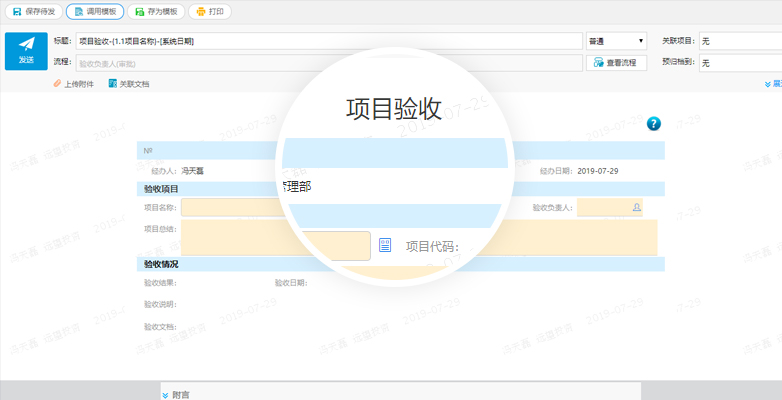Open the 关联项目 dropdown field

739,41
